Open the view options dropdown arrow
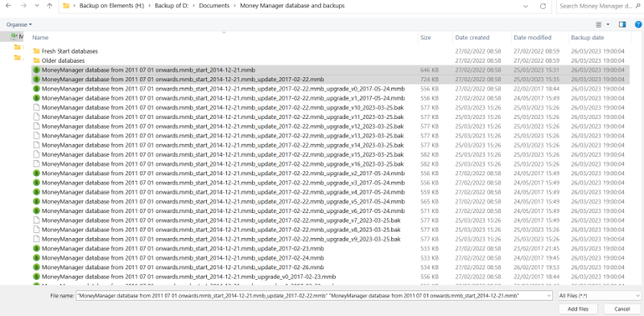644x316 pixels. [x=608, y=25]
